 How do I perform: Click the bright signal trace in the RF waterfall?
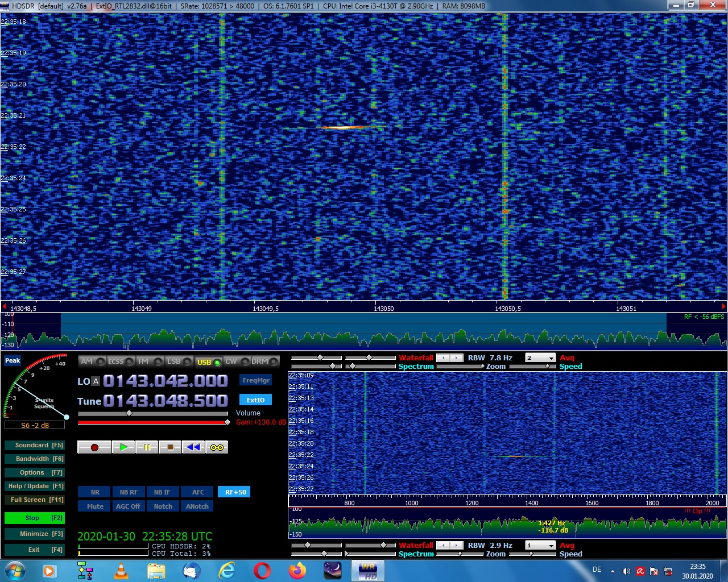pos(341,127)
